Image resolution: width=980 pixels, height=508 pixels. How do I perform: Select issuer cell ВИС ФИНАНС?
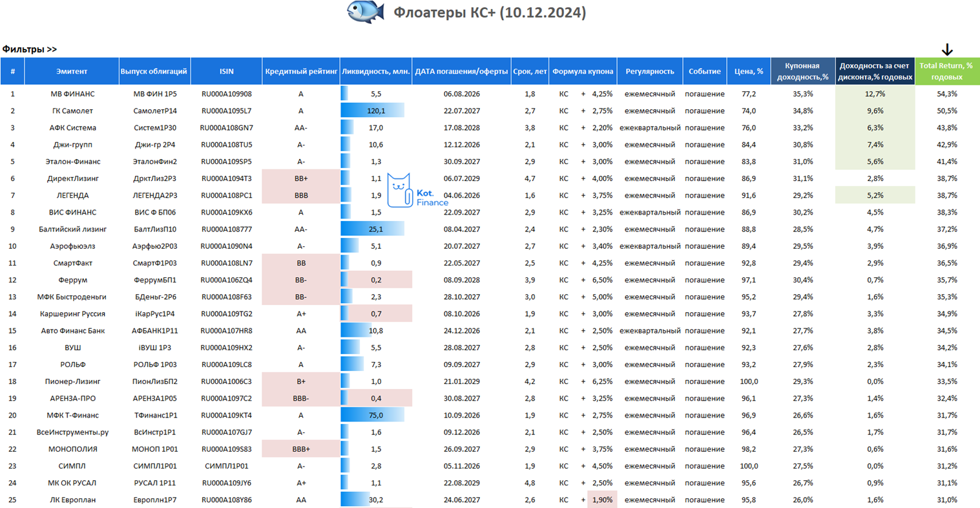(x=72, y=212)
